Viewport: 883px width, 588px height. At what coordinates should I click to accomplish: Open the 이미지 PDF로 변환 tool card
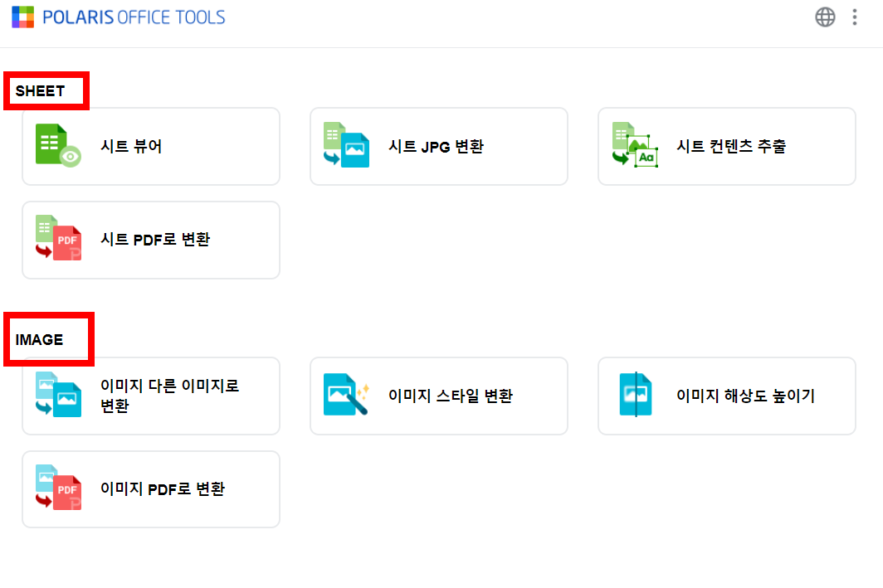151,488
